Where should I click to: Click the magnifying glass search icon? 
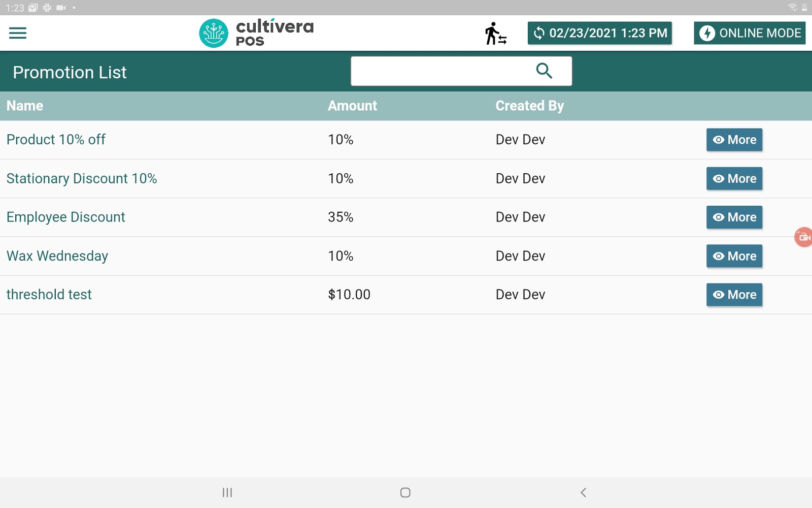click(544, 71)
